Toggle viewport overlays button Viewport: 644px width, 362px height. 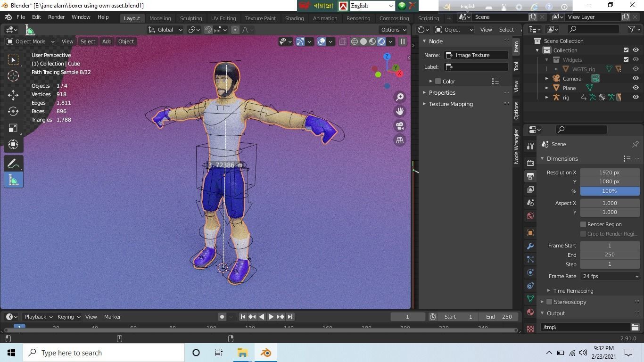322,41
